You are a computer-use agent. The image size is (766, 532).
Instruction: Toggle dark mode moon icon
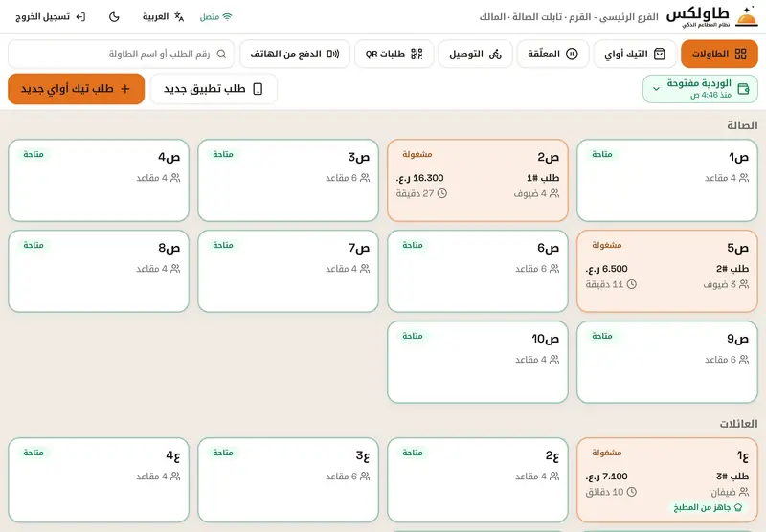[114, 17]
